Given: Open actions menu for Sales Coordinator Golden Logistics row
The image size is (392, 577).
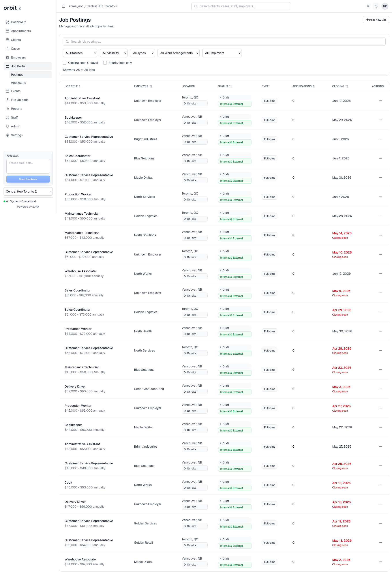Looking at the screenshot, I should (x=380, y=312).
